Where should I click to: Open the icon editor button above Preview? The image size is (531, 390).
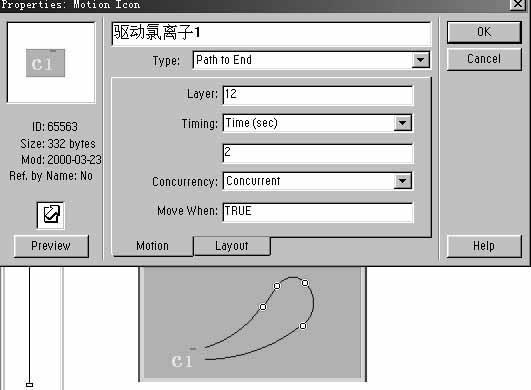point(50,215)
